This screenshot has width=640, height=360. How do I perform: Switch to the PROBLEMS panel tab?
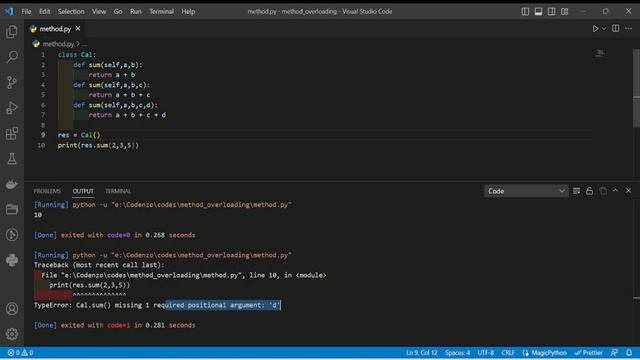[47, 191]
